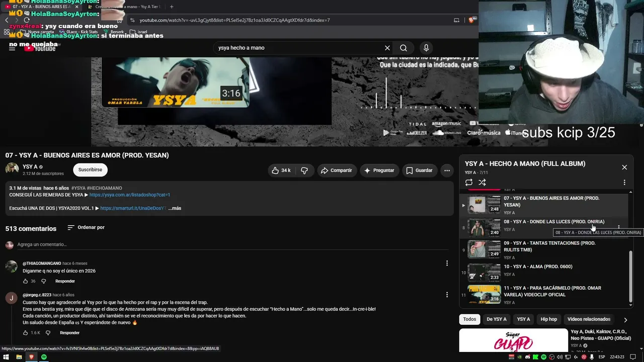The image size is (644, 362).
Task: Open the GUAPO (Oficial) video title
Action: pos(600,335)
